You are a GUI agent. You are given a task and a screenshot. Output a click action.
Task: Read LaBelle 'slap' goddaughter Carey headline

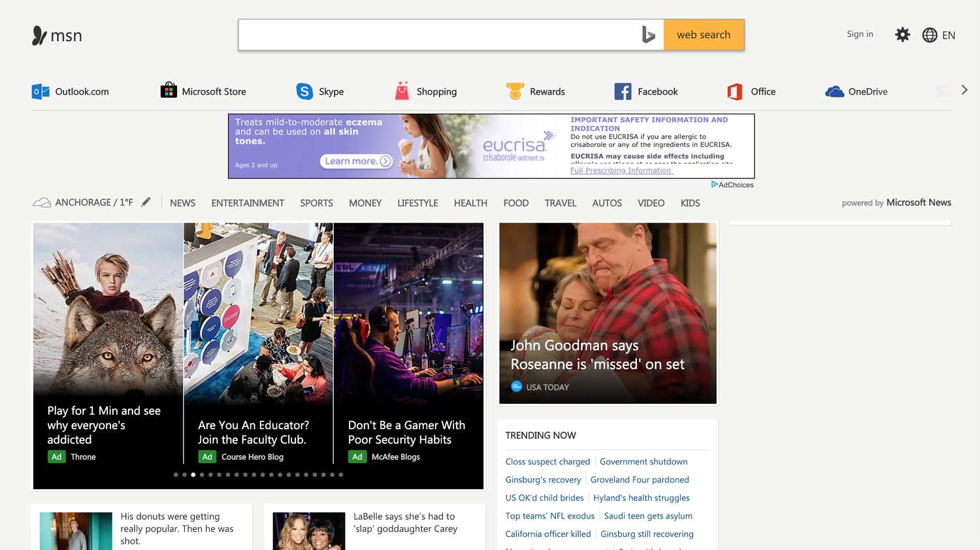(406, 523)
